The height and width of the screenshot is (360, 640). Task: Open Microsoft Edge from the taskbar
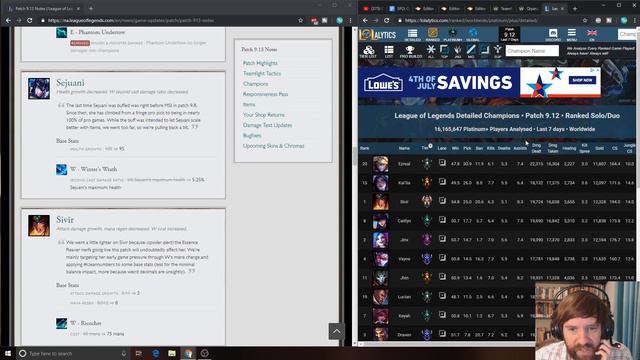[x=156, y=353]
